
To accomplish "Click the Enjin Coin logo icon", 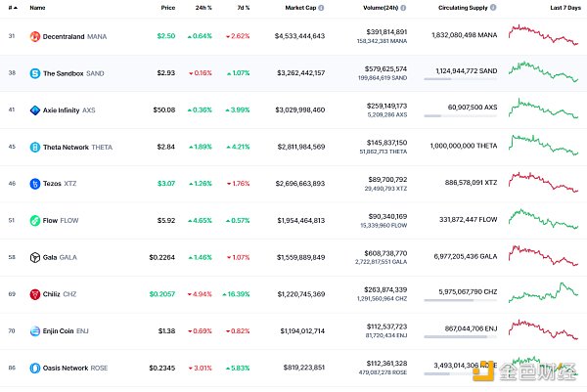I will (x=35, y=330).
